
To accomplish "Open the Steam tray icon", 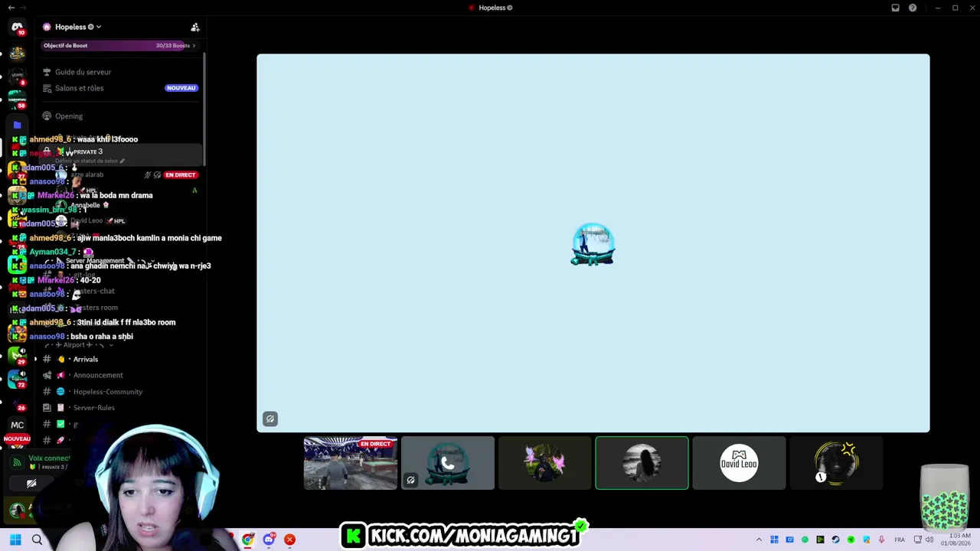I will 835,540.
